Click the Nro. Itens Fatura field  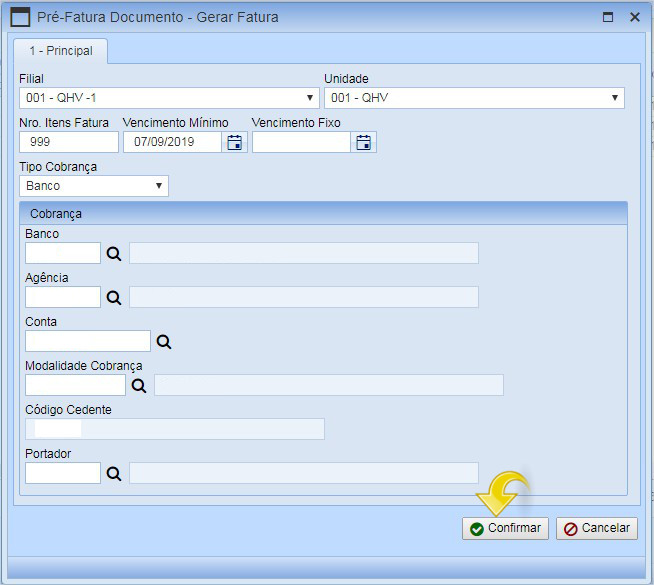pyautogui.click(x=68, y=143)
